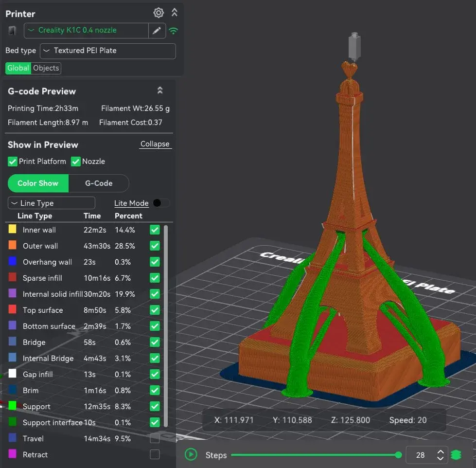The height and width of the screenshot is (468, 476).
Task: Click the yellow Inner wall color swatch
Action: point(13,229)
